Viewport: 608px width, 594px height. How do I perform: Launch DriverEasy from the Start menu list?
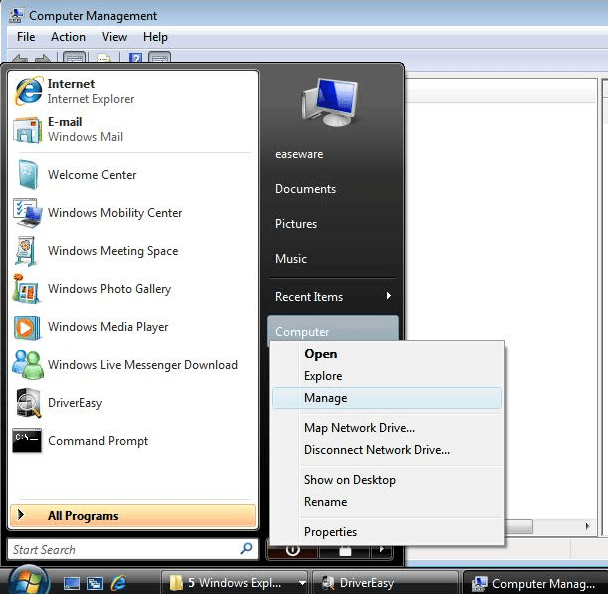pyautogui.click(x=133, y=402)
